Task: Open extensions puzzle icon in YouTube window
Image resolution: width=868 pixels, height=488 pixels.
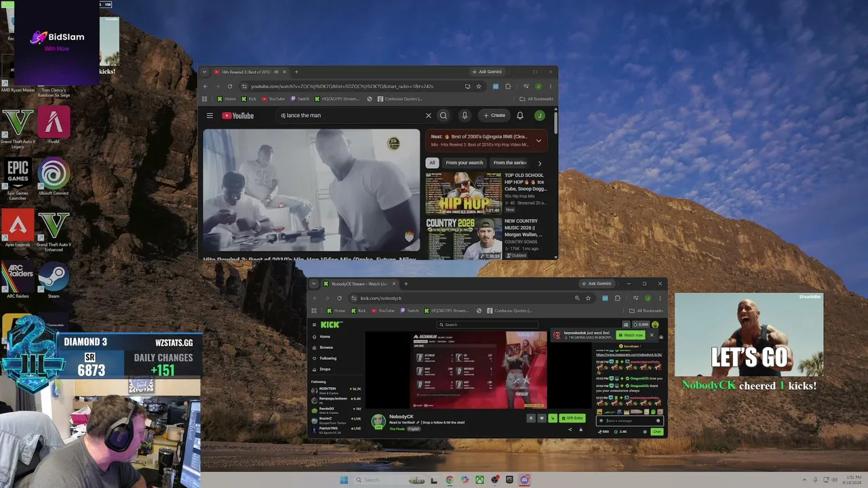Action: click(508, 87)
